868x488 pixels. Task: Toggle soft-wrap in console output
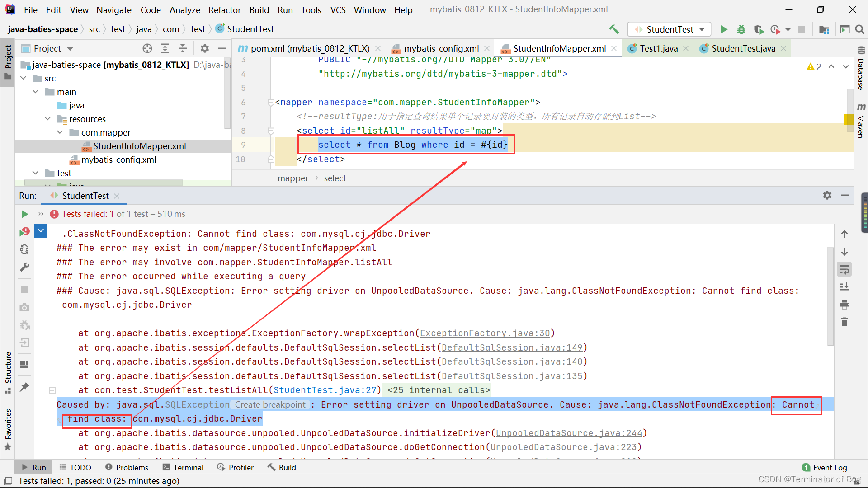[x=844, y=270]
